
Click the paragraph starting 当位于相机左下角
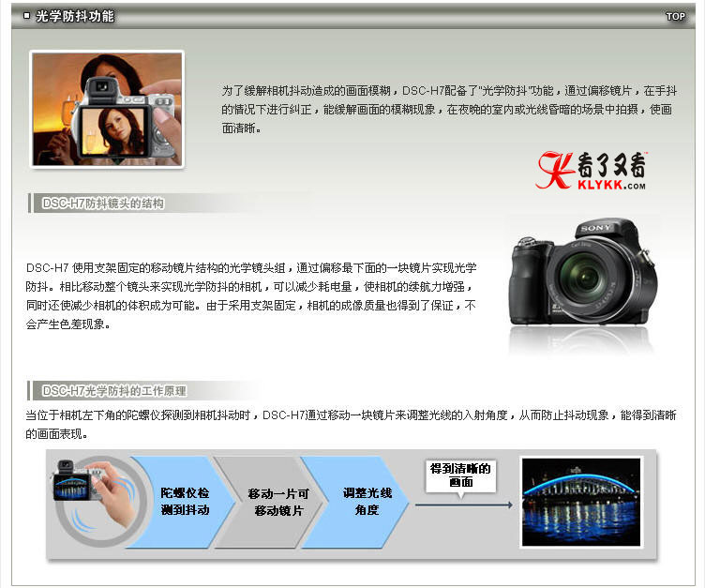pos(351,424)
